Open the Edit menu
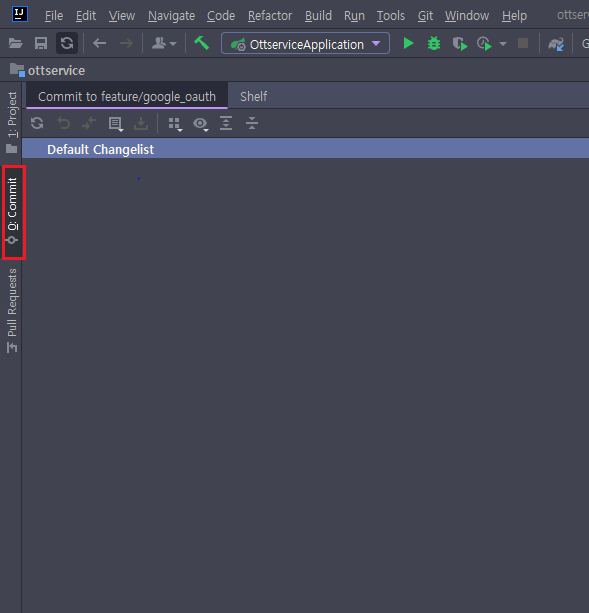The height and width of the screenshot is (613, 589). [x=86, y=16]
